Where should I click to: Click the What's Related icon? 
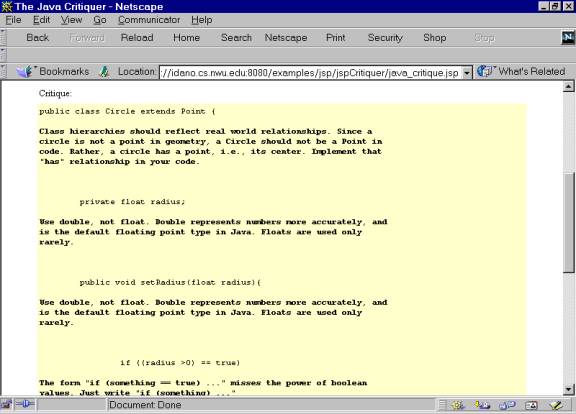tap(486, 71)
